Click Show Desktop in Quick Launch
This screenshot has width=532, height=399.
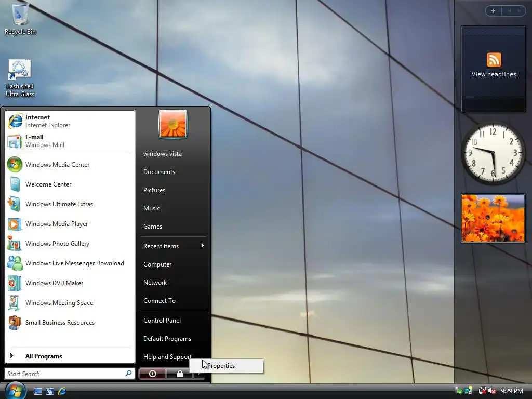coord(38,391)
